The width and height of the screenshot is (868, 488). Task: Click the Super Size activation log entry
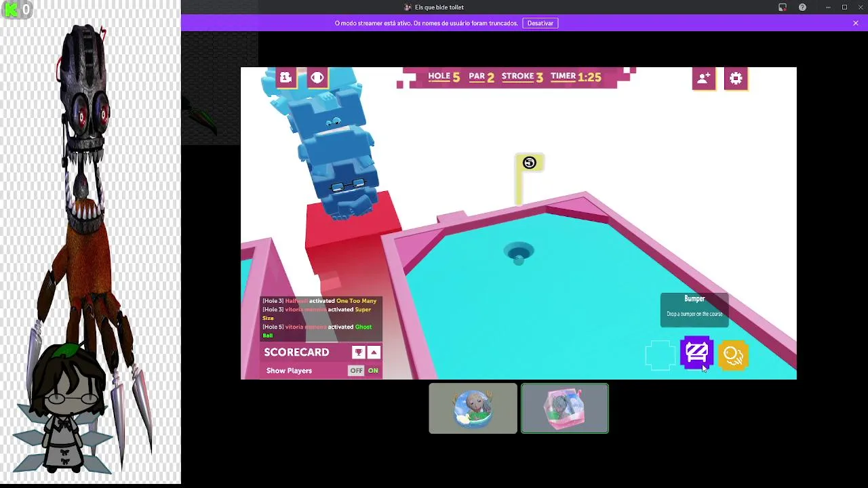[317, 313]
